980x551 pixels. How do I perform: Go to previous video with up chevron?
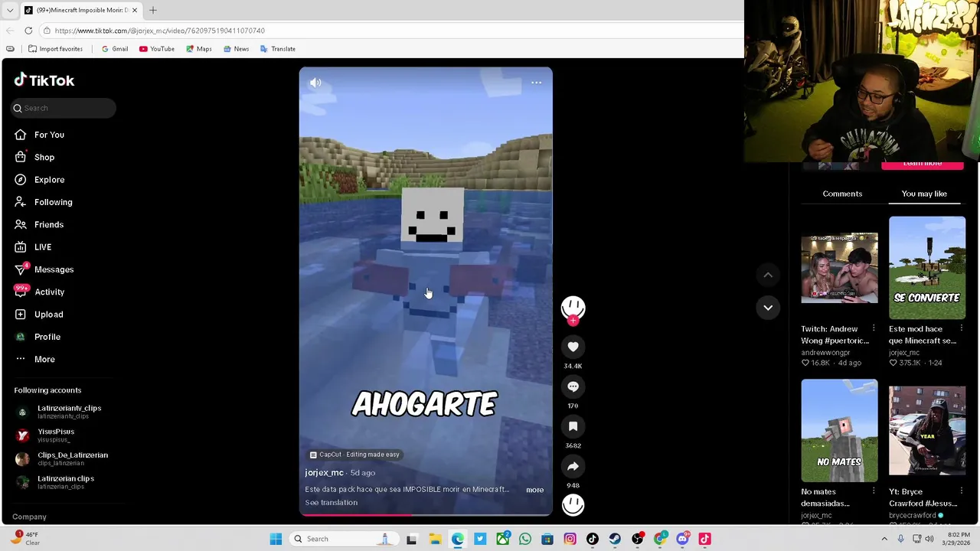(x=768, y=275)
